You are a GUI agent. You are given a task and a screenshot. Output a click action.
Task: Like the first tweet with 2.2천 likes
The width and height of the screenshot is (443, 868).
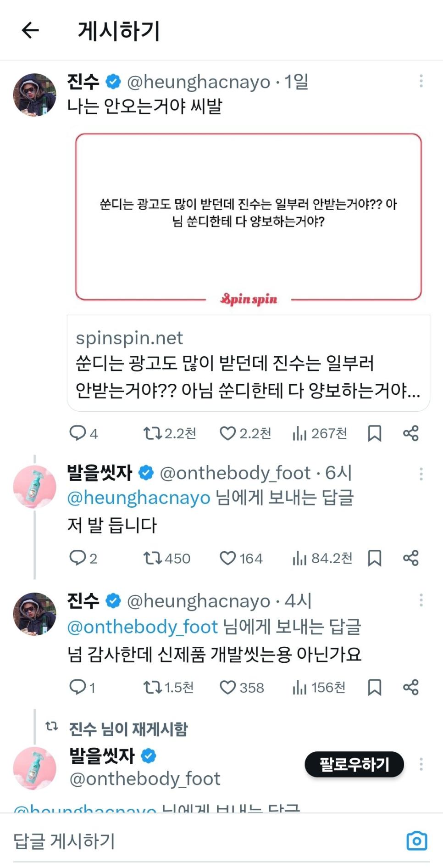[227, 433]
